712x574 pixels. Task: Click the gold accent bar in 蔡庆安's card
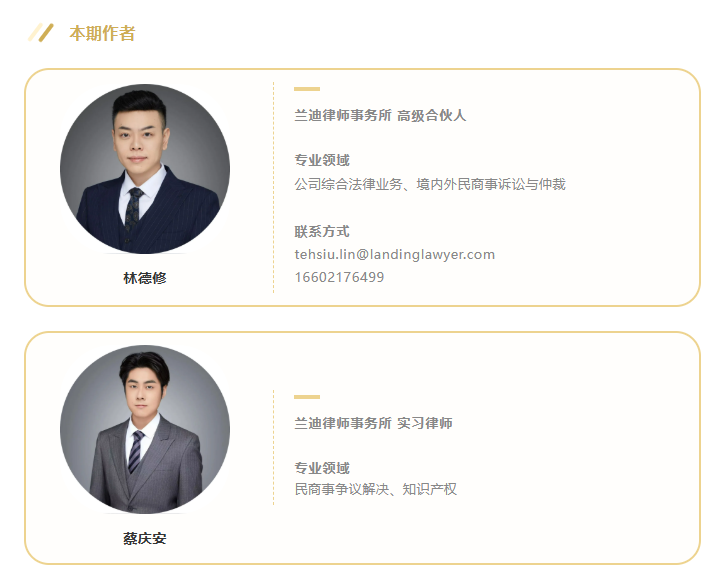coord(307,397)
